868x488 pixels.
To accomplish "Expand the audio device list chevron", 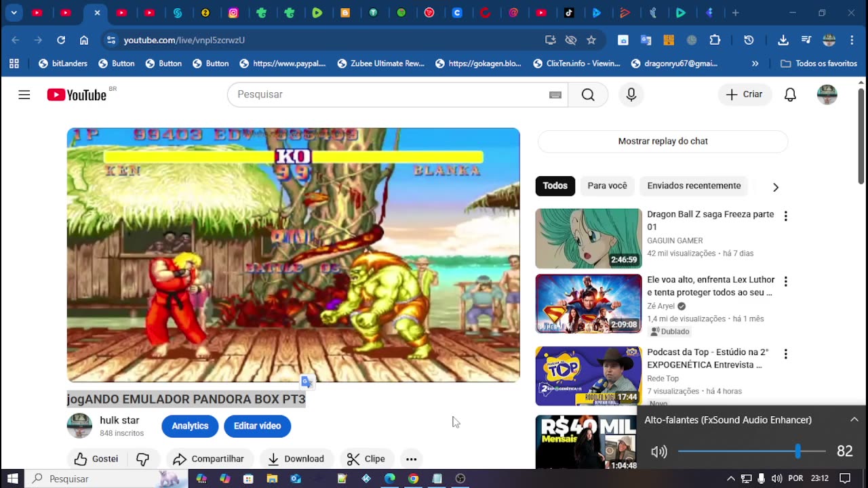I will pos(854,420).
